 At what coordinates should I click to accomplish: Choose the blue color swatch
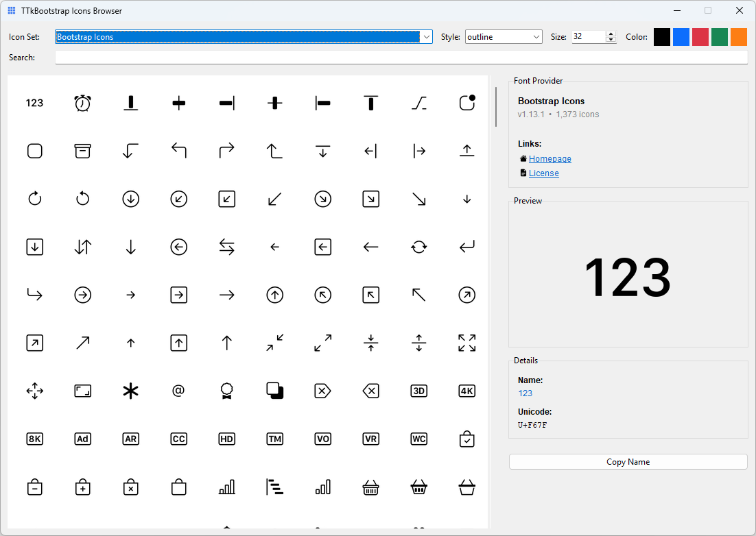tap(681, 37)
